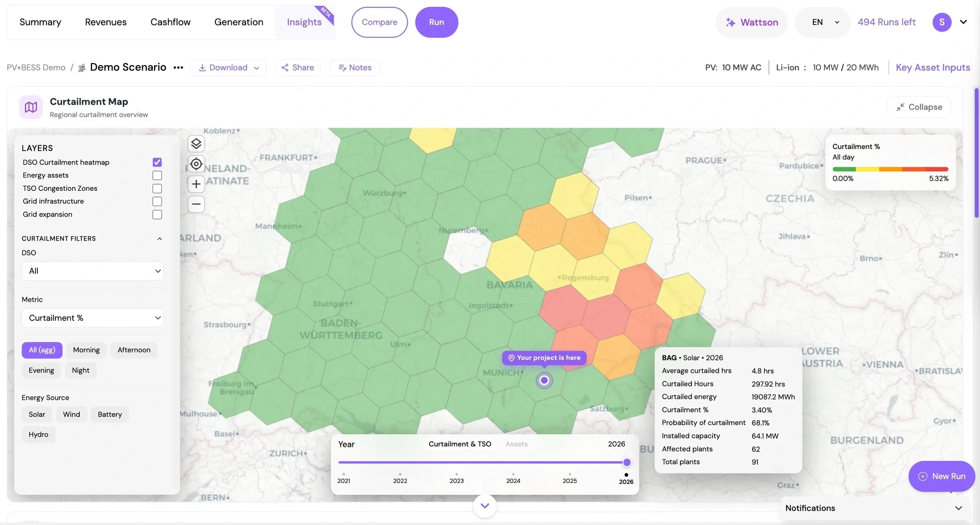The width and height of the screenshot is (980, 525).
Task: Open the Generation tab
Action: pyautogui.click(x=239, y=22)
